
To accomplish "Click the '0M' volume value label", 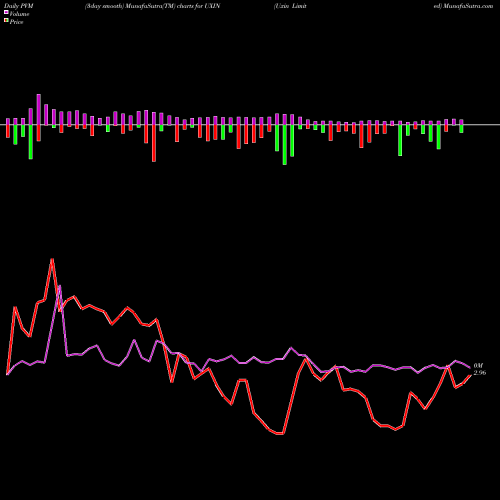I will tap(478, 366).
